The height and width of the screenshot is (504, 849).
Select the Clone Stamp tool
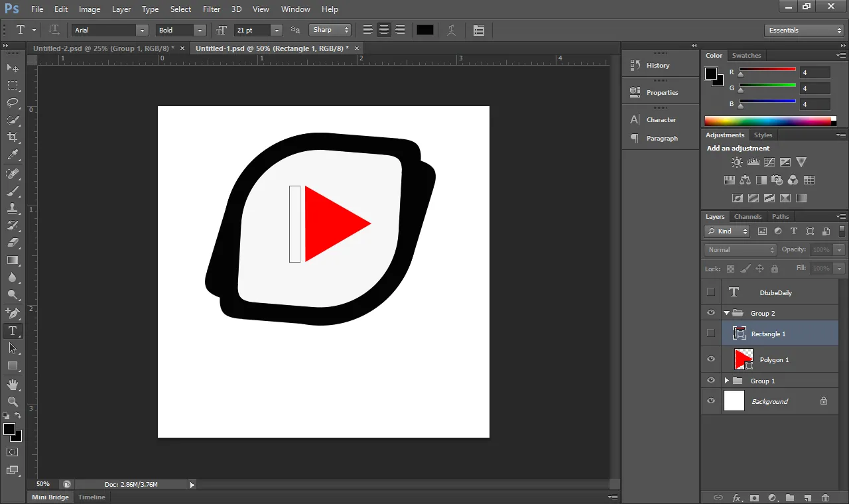point(13,208)
